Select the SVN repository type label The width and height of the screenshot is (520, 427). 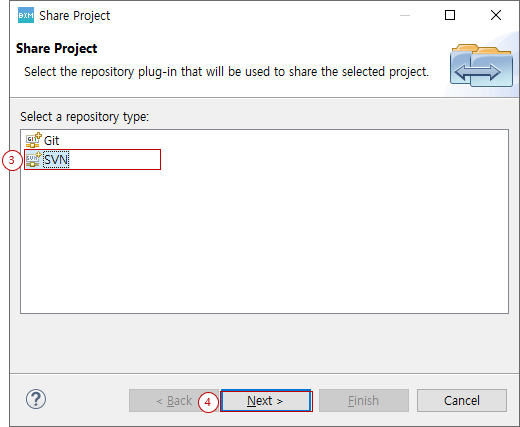(56, 160)
